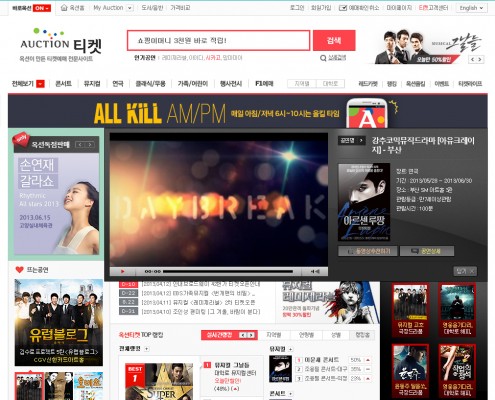Click the performance details button in popup
The width and height of the screenshot is (495, 400).
click(x=427, y=251)
